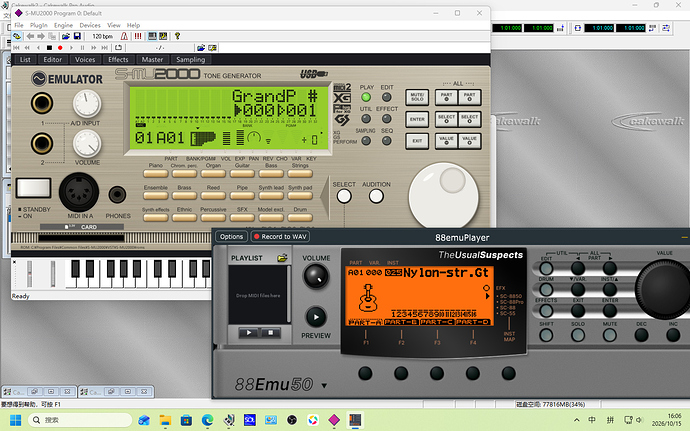
Task: Open the 88Emu50 model dropdown arrow
Action: [324, 386]
